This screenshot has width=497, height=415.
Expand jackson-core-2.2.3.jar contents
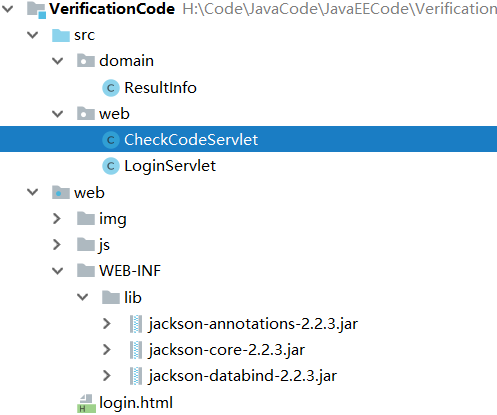107,349
